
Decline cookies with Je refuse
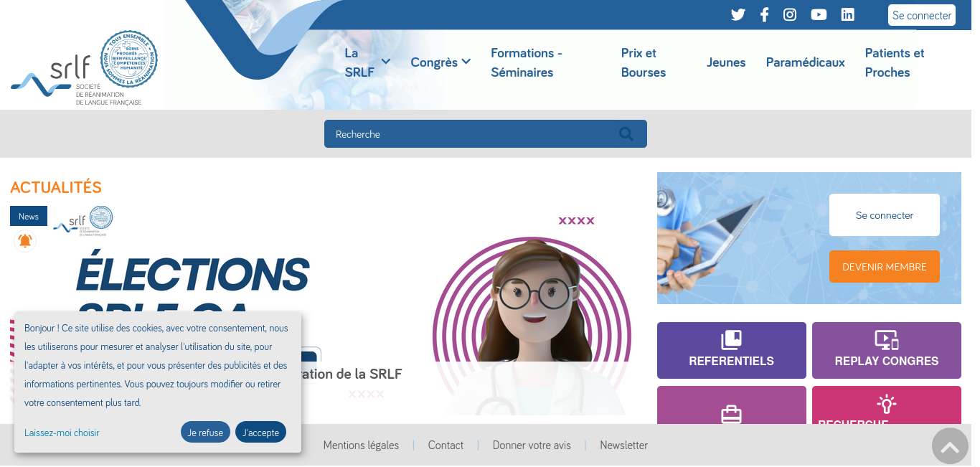(205, 432)
